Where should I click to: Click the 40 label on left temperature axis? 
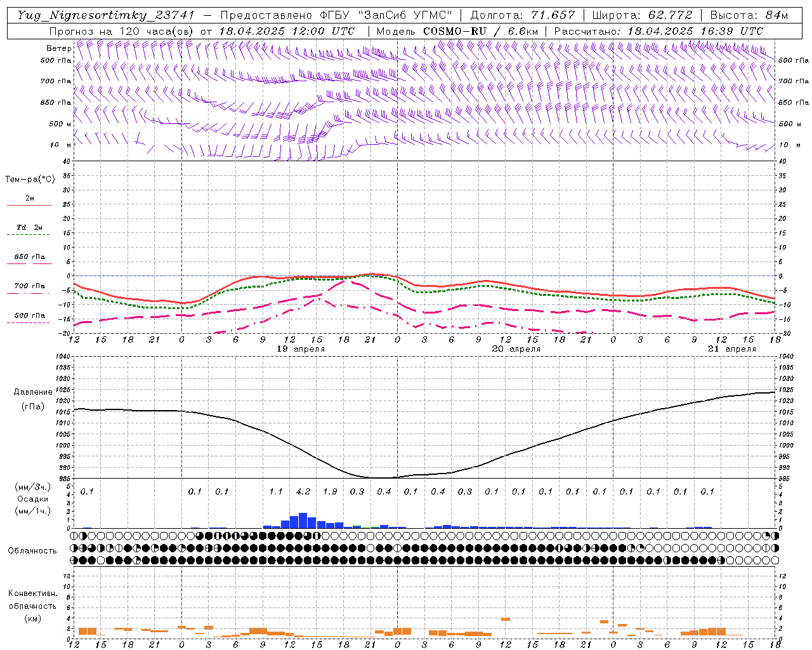[65, 161]
